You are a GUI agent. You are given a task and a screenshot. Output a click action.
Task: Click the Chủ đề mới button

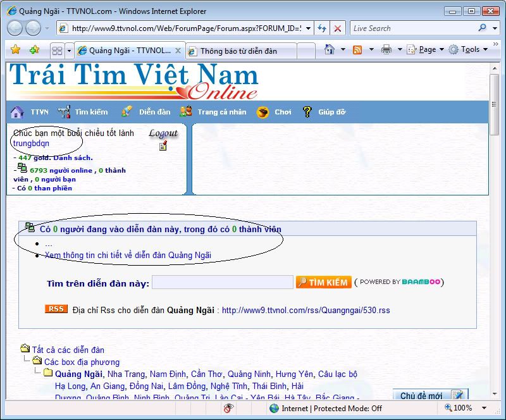pyautogui.click(x=430, y=395)
